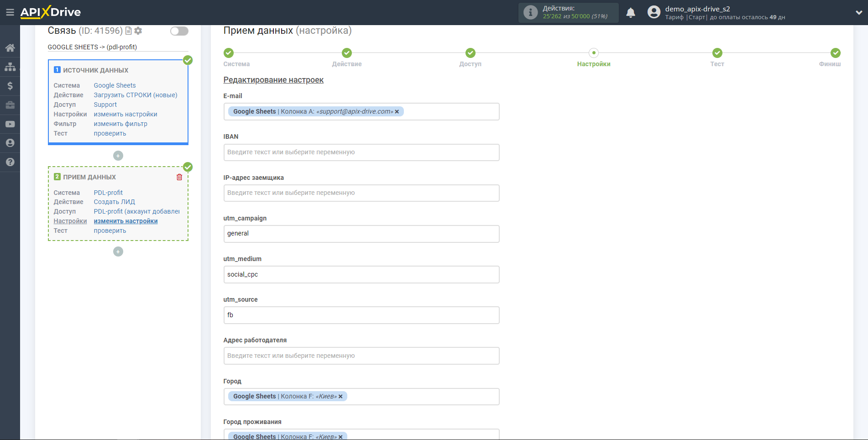The height and width of the screenshot is (440, 868).
Task: Click source проверить test link
Action: coord(110,133)
